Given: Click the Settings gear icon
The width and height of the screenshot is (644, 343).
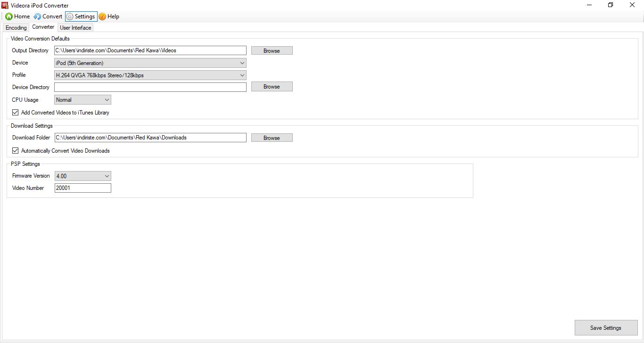Looking at the screenshot, I should pos(70,16).
